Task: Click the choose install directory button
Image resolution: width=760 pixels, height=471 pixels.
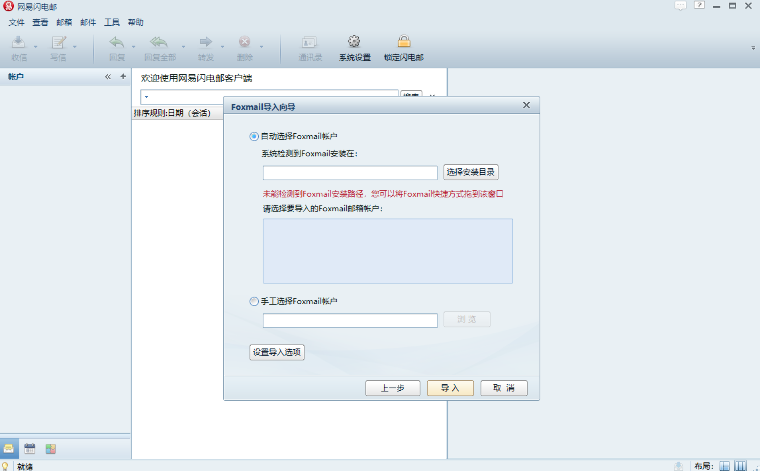Action: tap(470, 172)
